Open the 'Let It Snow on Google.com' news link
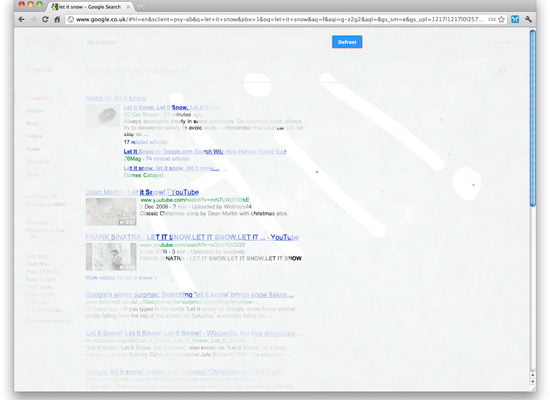This screenshot has width=550, height=400. pyautogui.click(x=205, y=152)
